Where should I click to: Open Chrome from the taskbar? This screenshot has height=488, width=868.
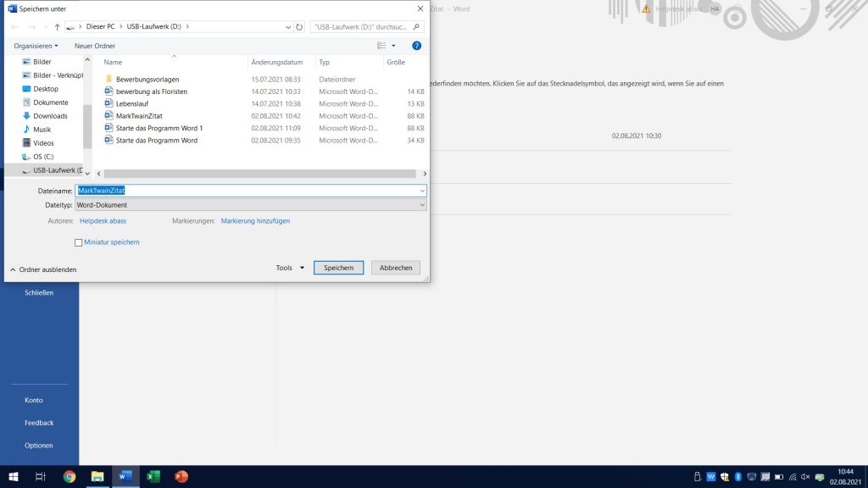(70, 476)
